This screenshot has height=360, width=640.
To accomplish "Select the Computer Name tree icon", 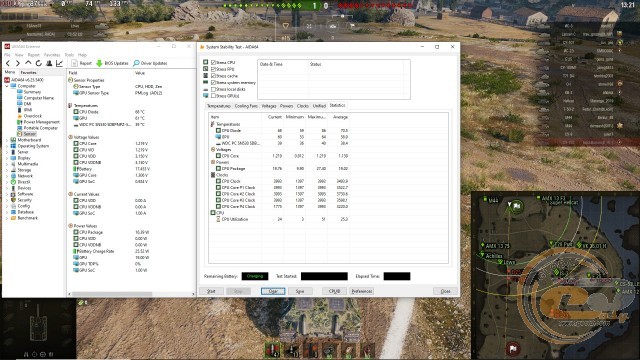I will pos(19,98).
